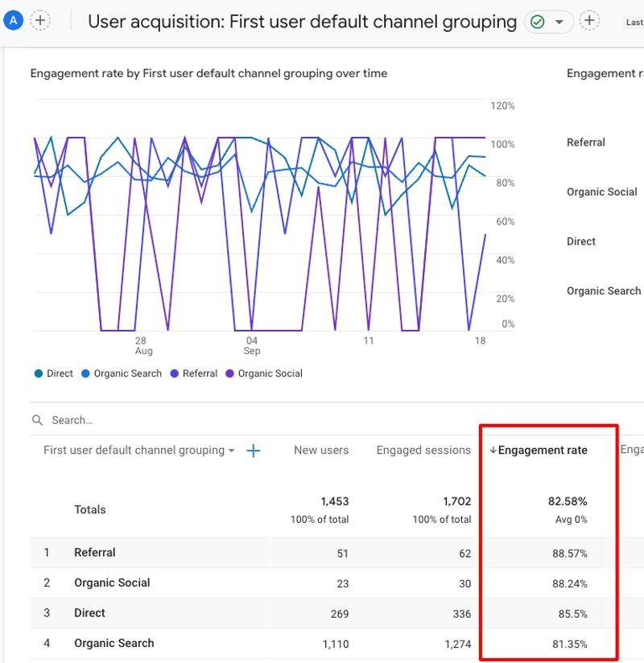Add a secondary dimension with blue plus
The width and height of the screenshot is (644, 663).
pyautogui.click(x=253, y=451)
